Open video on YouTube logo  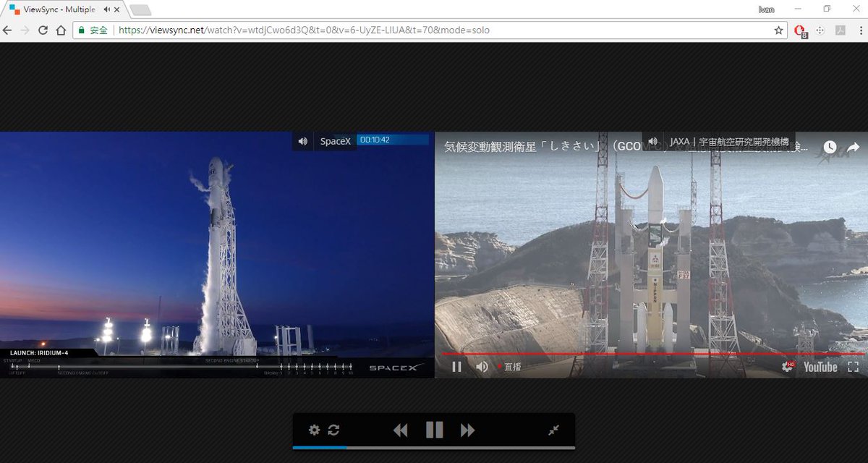point(820,367)
